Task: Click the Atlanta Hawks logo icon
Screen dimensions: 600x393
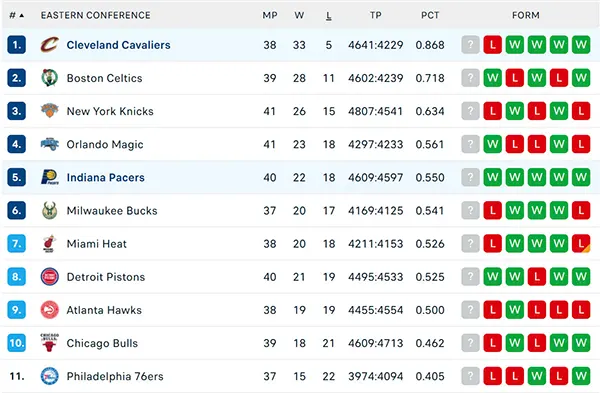Action: [50, 310]
